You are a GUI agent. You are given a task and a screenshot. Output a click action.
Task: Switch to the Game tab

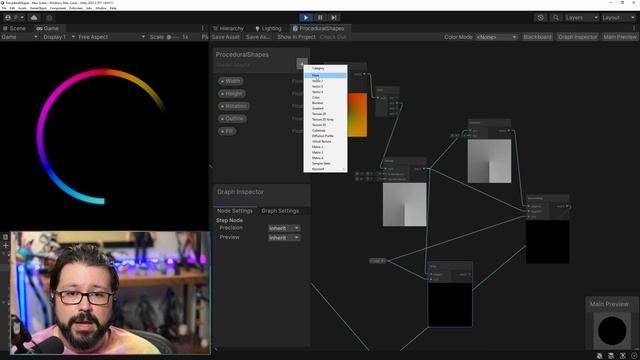(x=47, y=28)
